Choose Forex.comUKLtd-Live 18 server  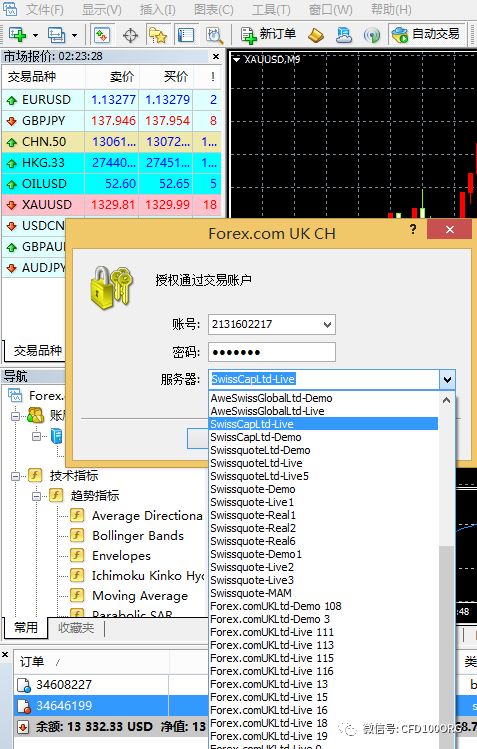coord(324,723)
